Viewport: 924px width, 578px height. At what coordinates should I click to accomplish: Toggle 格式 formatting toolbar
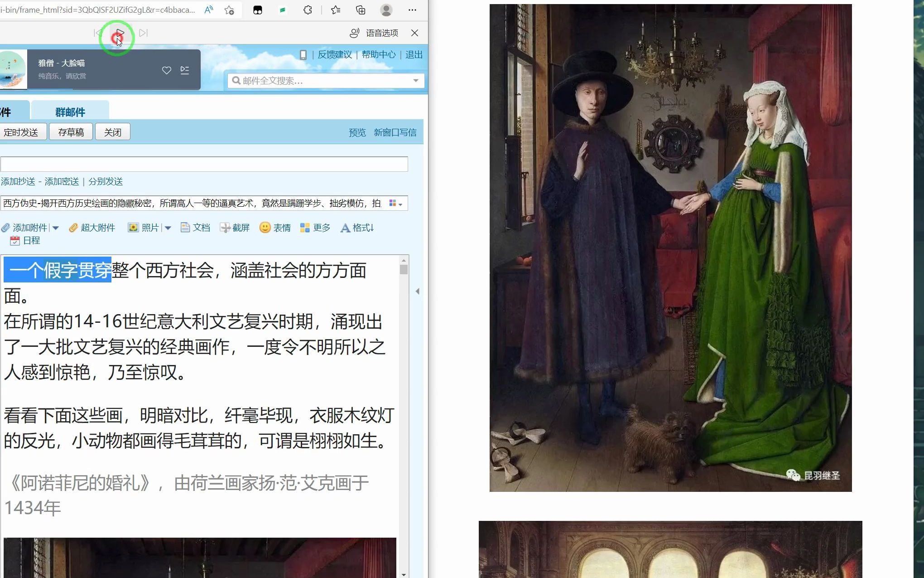click(x=357, y=228)
